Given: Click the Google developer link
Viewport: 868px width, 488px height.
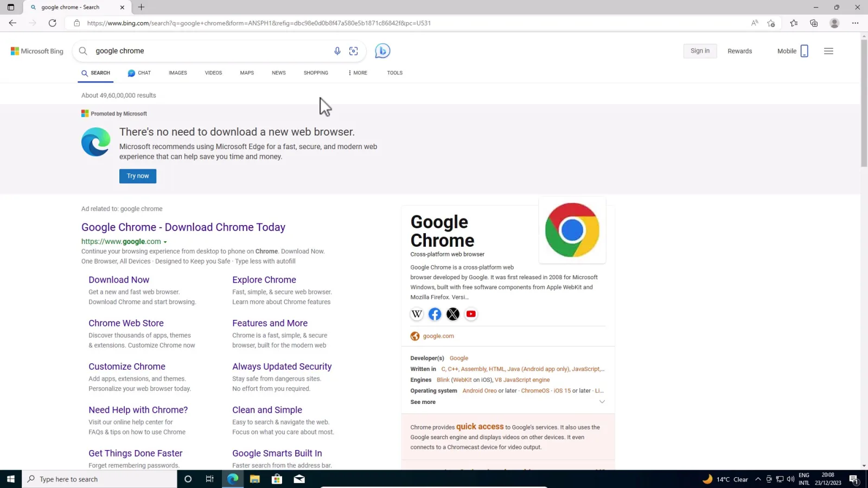Looking at the screenshot, I should click(459, 358).
